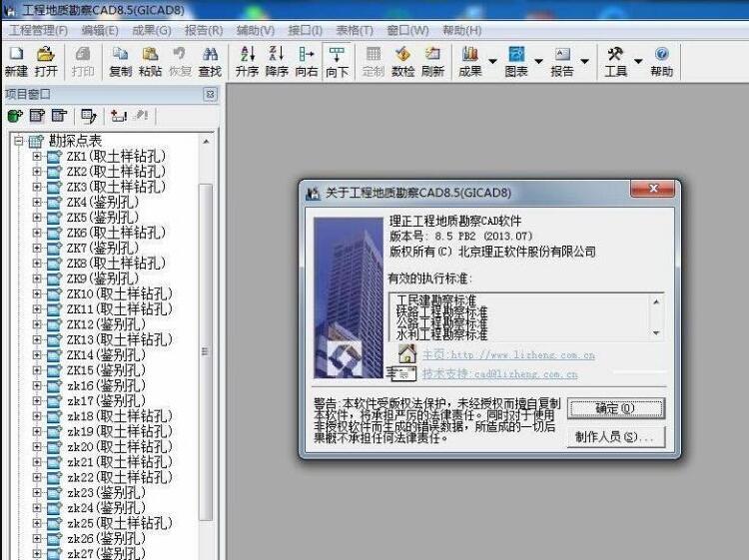Click the 定制 (Customize) toolbar icon

click(x=374, y=54)
